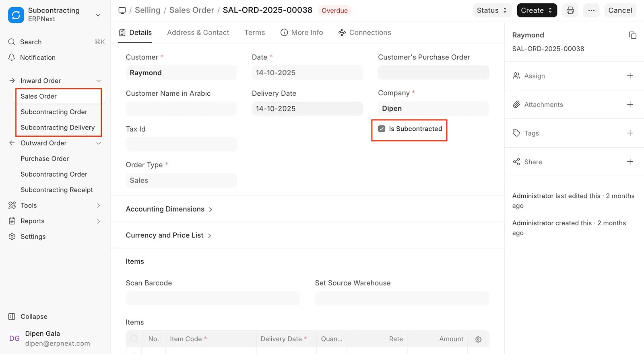This screenshot has height=354, width=644.
Task: Click the Outward Order arrow icon
Action: [x=12, y=143]
